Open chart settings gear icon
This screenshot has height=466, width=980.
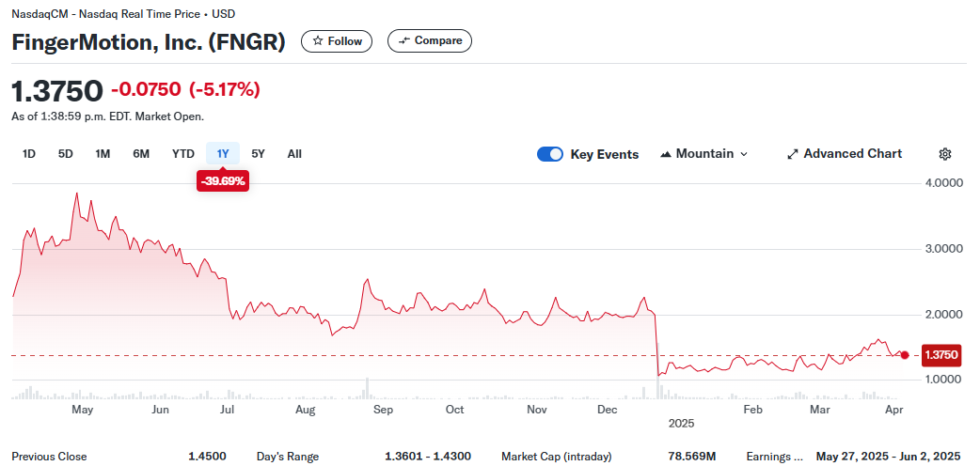(x=945, y=154)
